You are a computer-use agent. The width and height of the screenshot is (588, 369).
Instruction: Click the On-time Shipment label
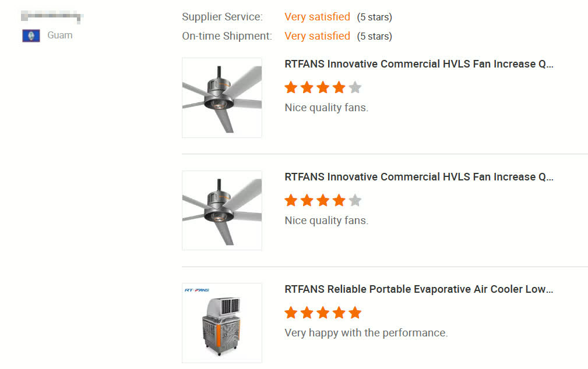pos(227,36)
